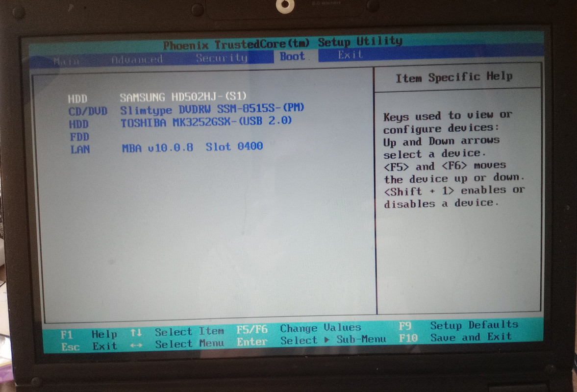Click Esc Exit in footer
Image resolution: width=577 pixels, height=392 pixels.
coord(89,346)
